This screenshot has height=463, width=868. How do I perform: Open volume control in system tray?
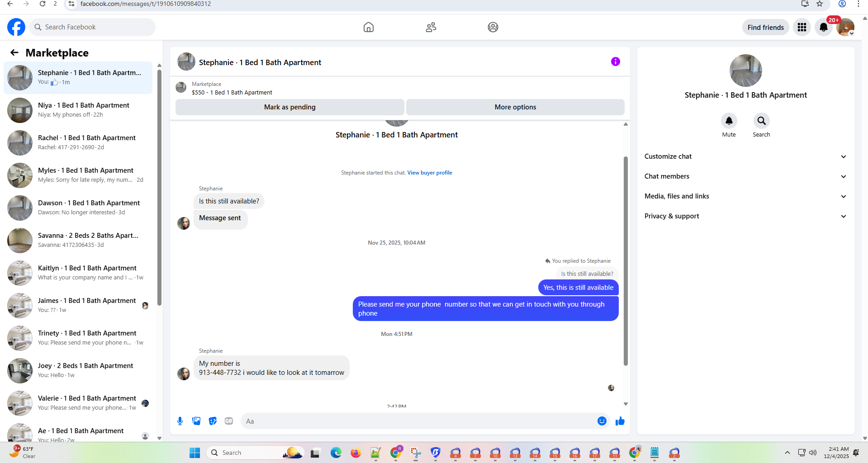pos(813,453)
